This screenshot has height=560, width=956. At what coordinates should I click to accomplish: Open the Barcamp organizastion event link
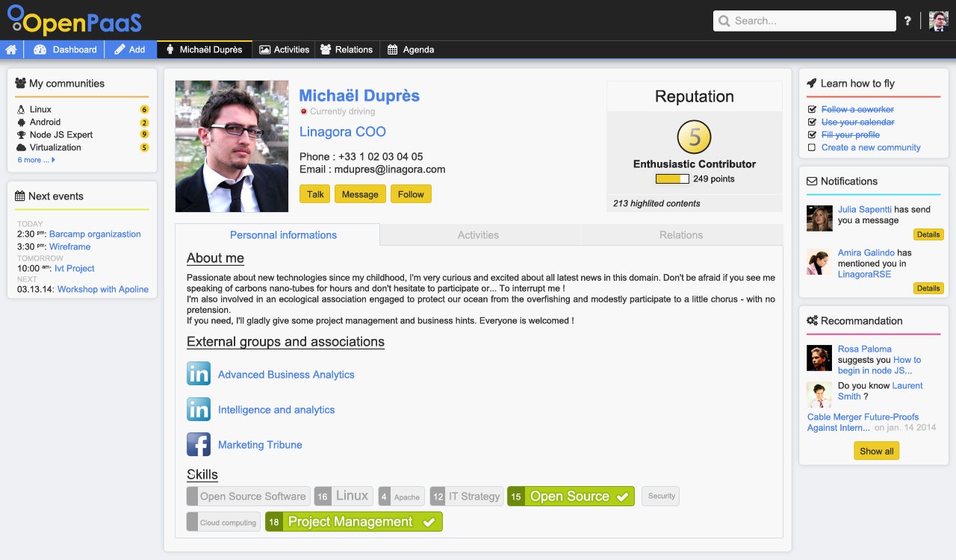tap(95, 234)
